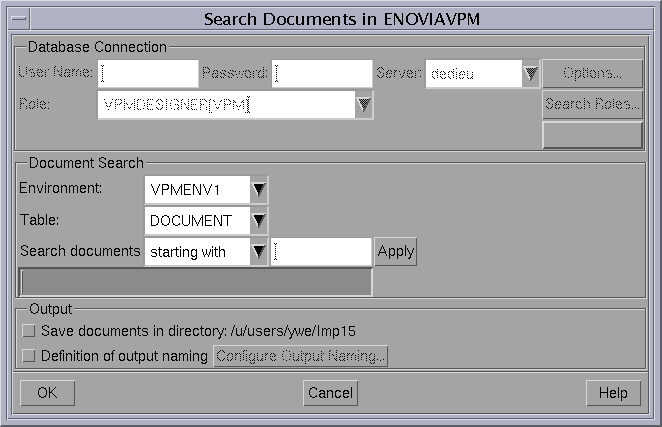Click the blank button below Search Roles

tap(592, 135)
